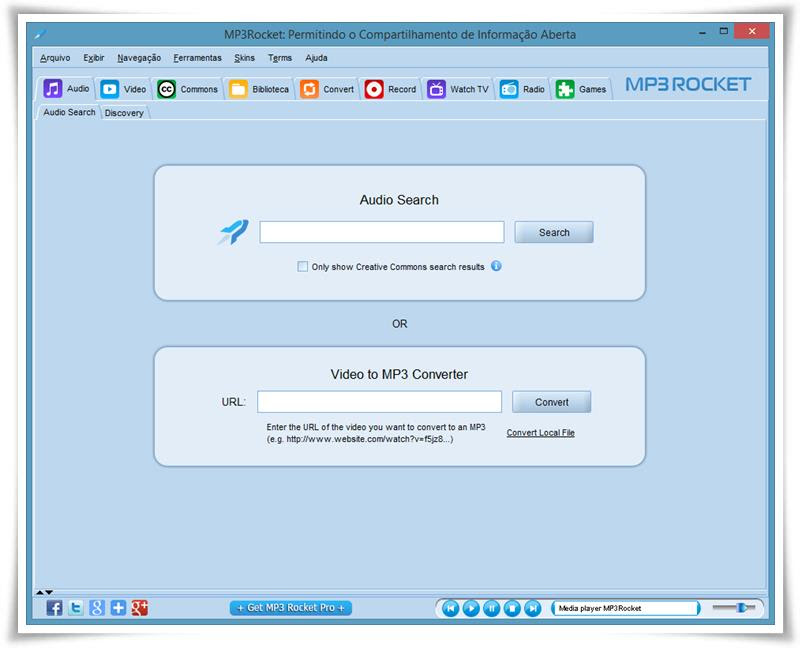
Task: Open the Convert Local File link
Action: click(x=540, y=433)
